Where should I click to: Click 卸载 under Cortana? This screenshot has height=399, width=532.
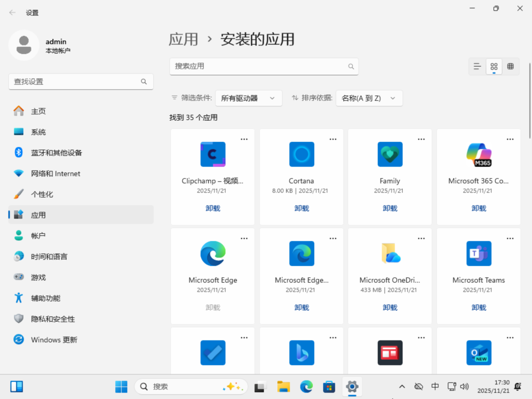point(301,208)
